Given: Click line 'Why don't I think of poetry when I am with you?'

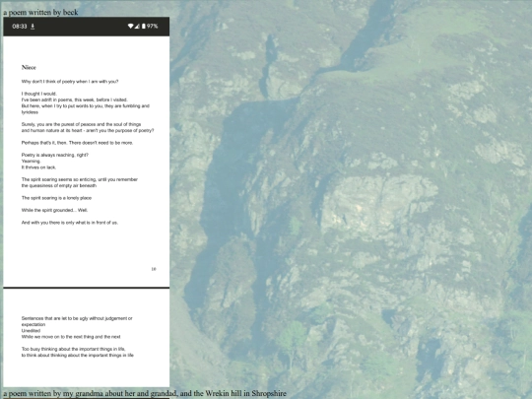Looking at the screenshot, I should click(x=70, y=82).
